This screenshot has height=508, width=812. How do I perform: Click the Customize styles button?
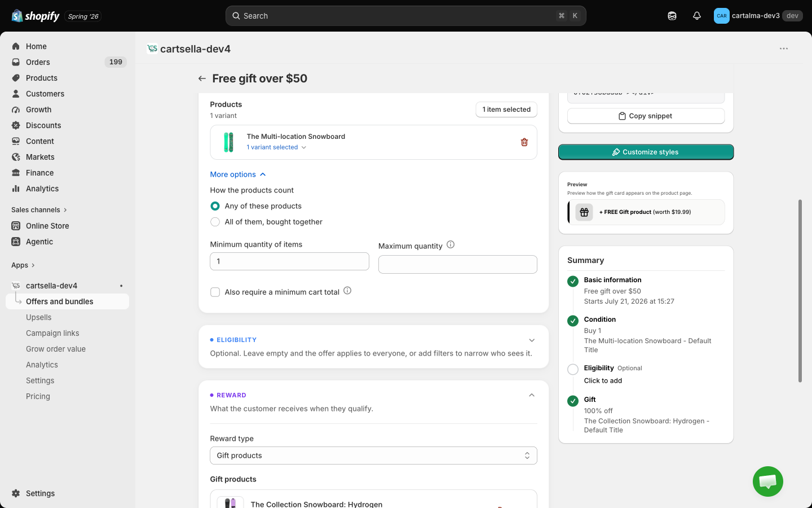coord(646,152)
